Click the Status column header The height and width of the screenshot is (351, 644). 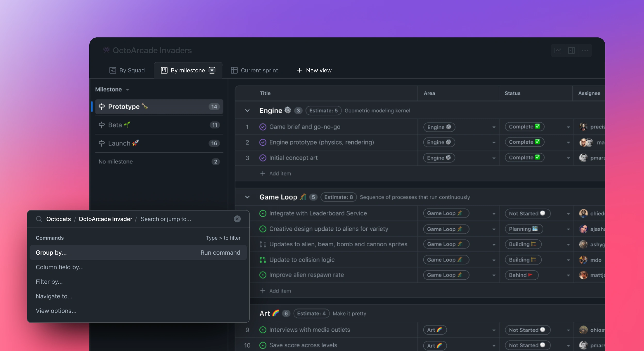[512, 93]
